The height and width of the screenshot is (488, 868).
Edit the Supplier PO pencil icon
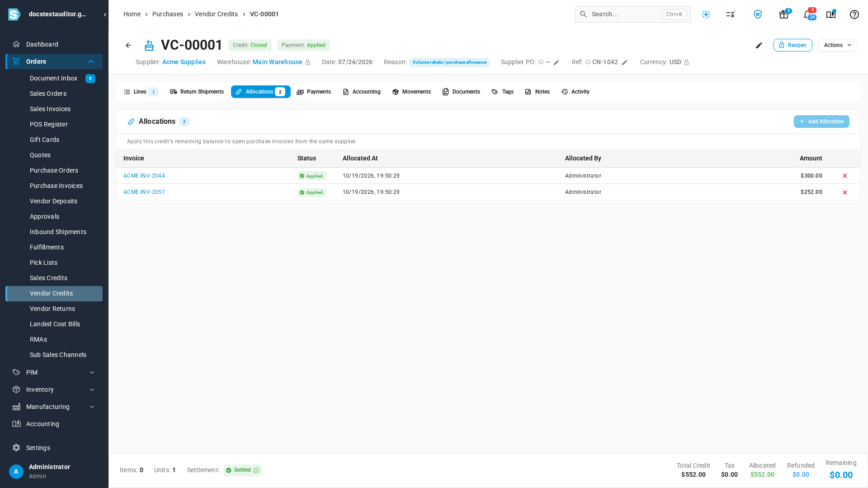[557, 62]
